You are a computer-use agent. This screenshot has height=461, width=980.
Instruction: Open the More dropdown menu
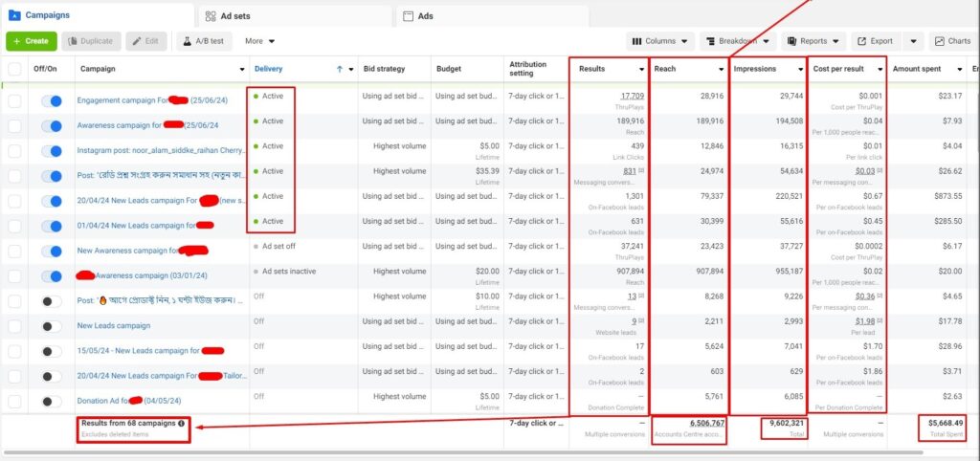(x=259, y=41)
